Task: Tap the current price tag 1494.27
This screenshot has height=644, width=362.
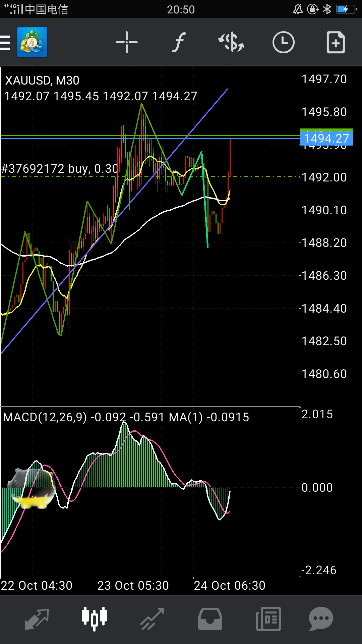Action: pos(326,138)
